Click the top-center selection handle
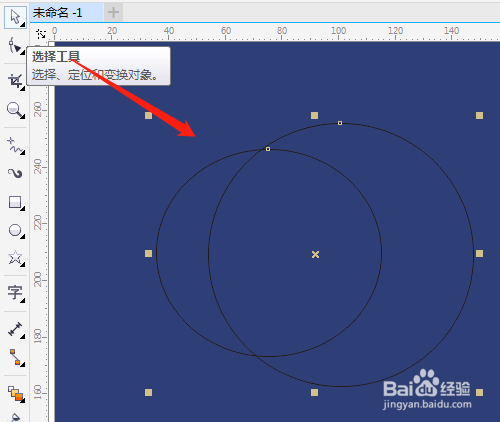 coord(314,115)
